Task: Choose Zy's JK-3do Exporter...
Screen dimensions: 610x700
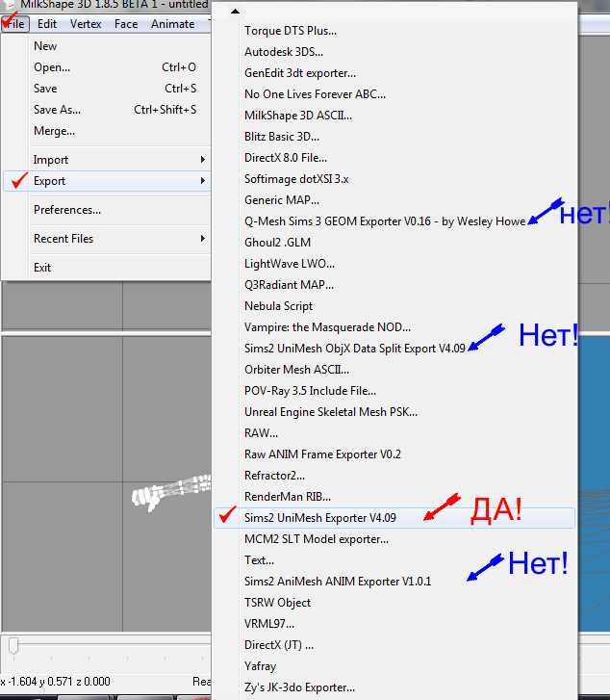Action: [x=394, y=687]
